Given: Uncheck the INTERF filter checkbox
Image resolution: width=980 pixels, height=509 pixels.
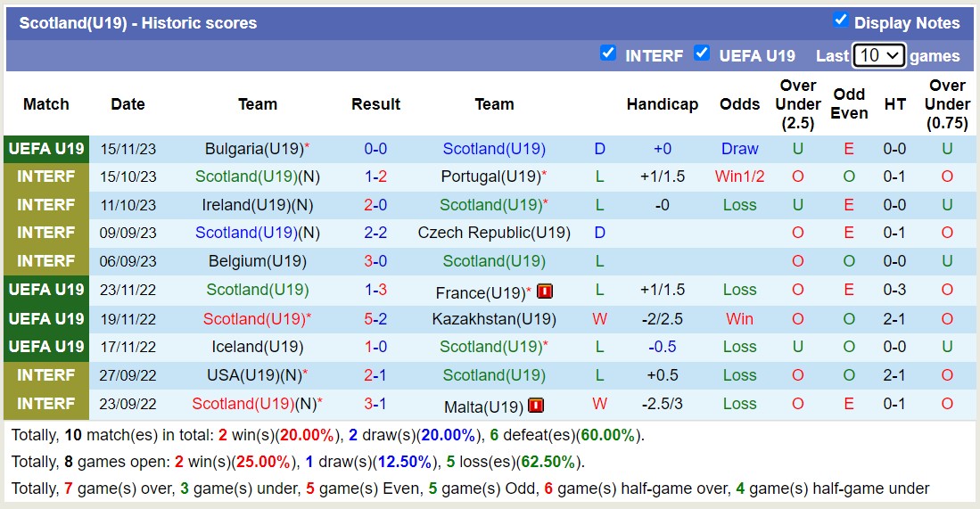Looking at the screenshot, I should pos(608,53).
